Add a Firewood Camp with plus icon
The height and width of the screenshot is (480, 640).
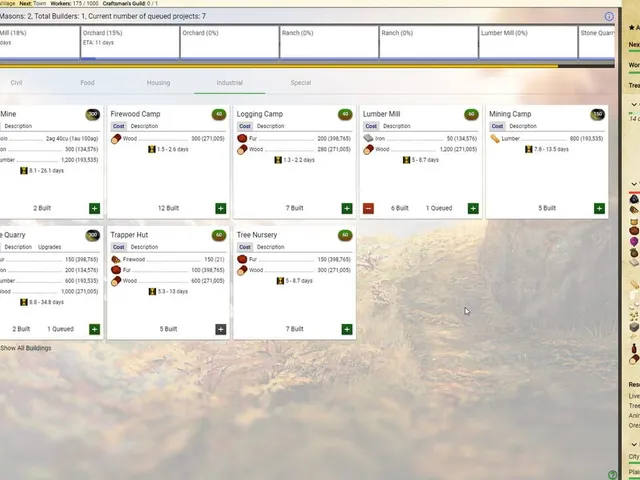click(x=220, y=209)
